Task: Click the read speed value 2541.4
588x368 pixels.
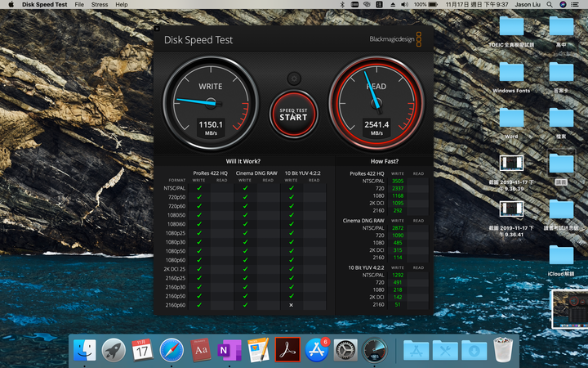Action: (376, 124)
